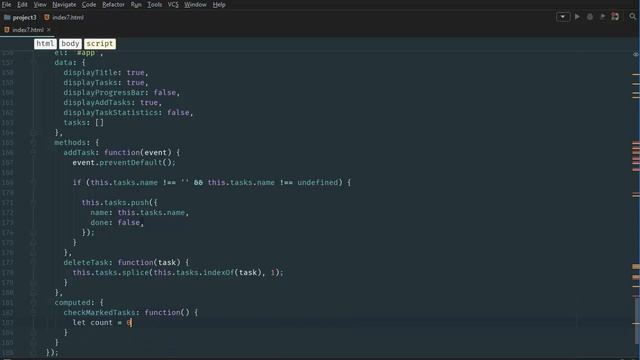Click the displayProgressBar property
Image resolution: width=640 pixels, height=360 pixels.
click(104, 93)
